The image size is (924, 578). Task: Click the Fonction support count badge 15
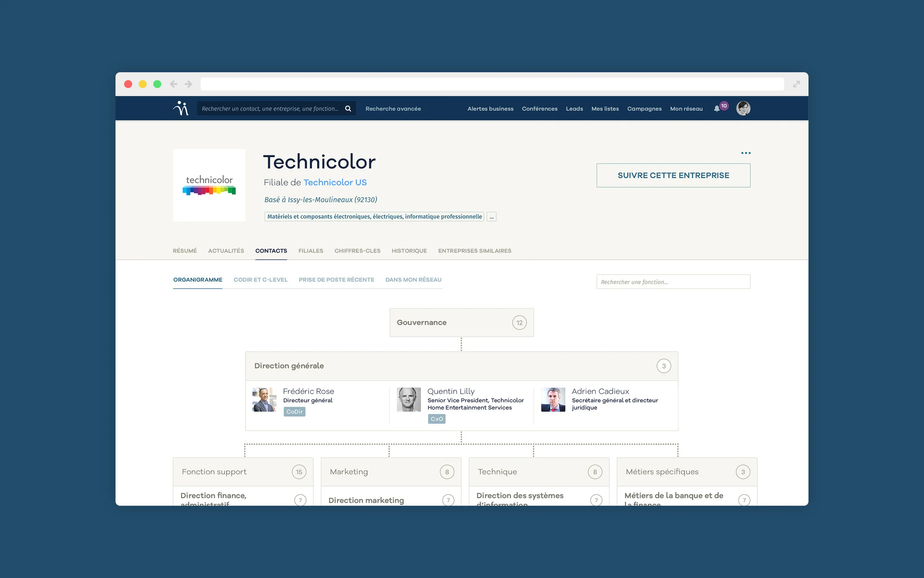299,472
